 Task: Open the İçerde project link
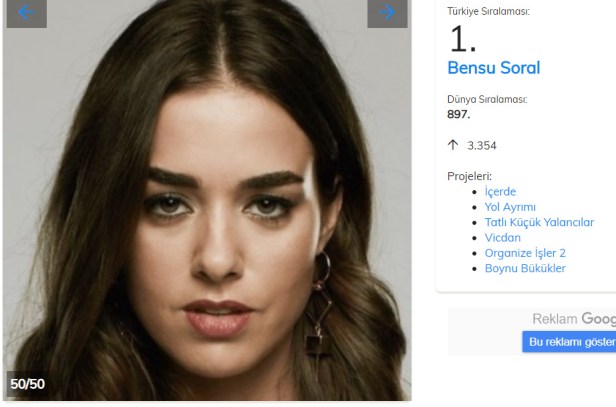click(500, 191)
